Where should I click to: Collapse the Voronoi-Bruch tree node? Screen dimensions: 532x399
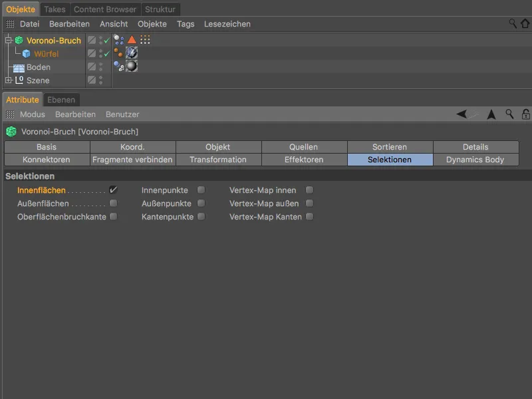point(9,41)
